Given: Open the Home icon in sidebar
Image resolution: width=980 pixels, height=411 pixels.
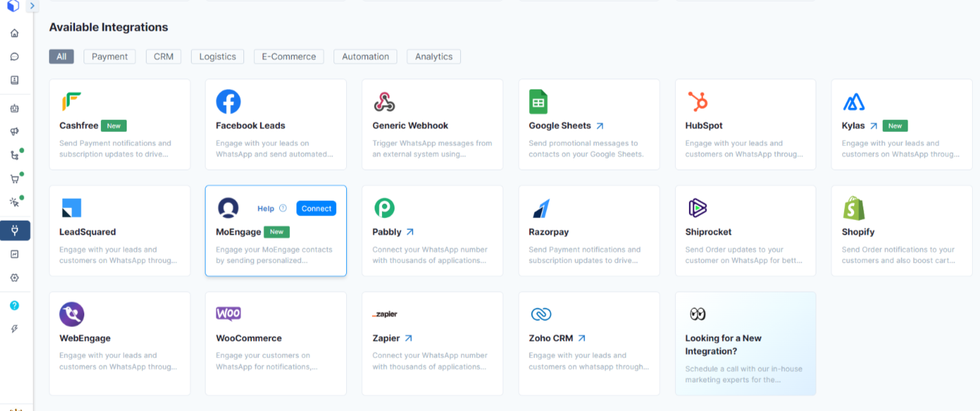Looking at the screenshot, I should pyautogui.click(x=15, y=33).
